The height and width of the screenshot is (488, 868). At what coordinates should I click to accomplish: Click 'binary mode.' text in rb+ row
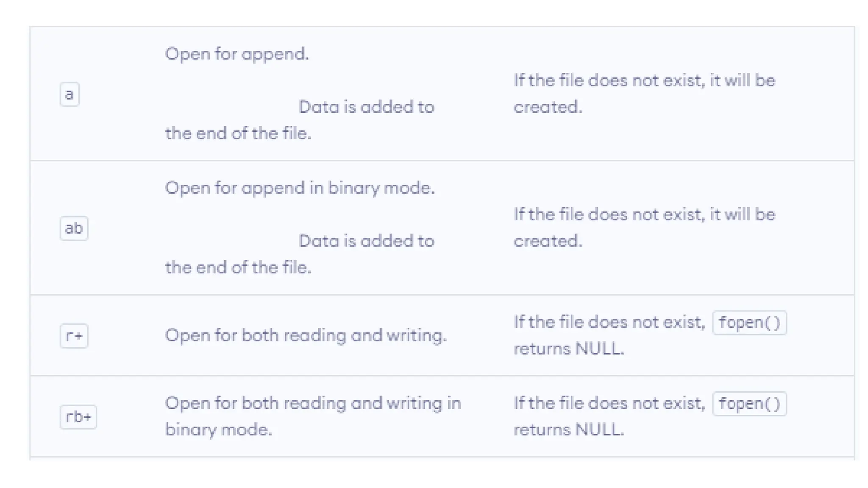point(218,430)
